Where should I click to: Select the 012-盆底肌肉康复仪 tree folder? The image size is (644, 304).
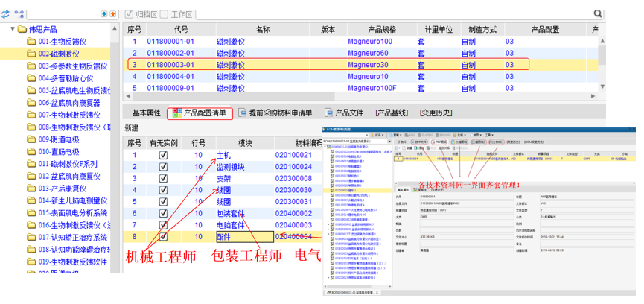[67, 177]
